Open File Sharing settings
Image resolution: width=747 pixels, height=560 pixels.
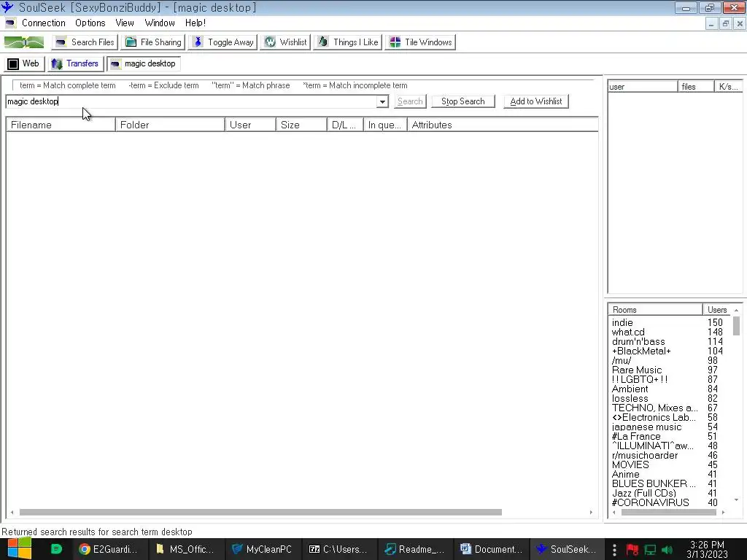pos(153,42)
